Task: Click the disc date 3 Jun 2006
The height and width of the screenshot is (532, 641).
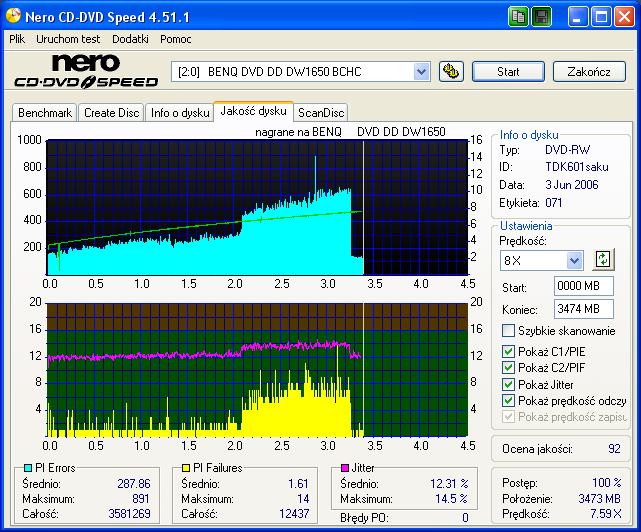Action: pyautogui.click(x=572, y=185)
